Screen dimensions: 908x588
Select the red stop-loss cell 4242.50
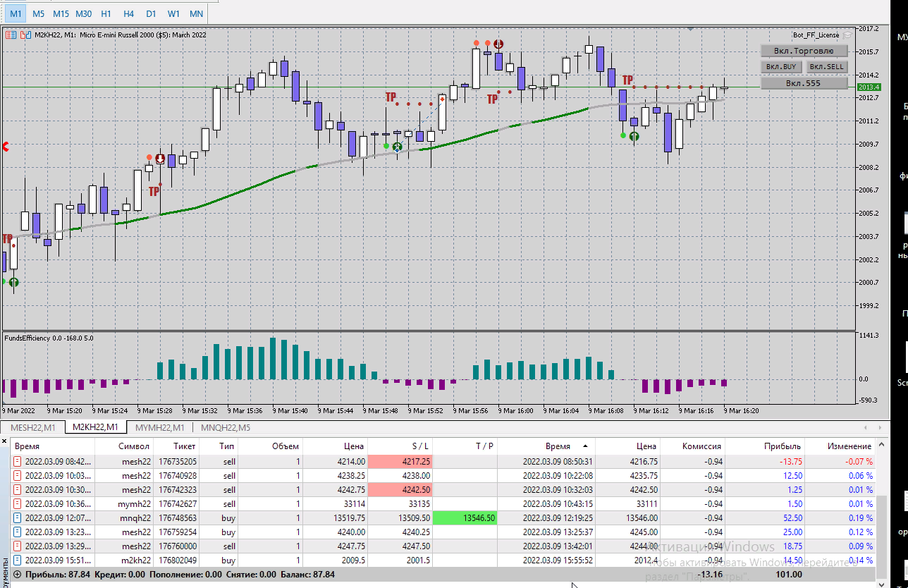(400, 490)
